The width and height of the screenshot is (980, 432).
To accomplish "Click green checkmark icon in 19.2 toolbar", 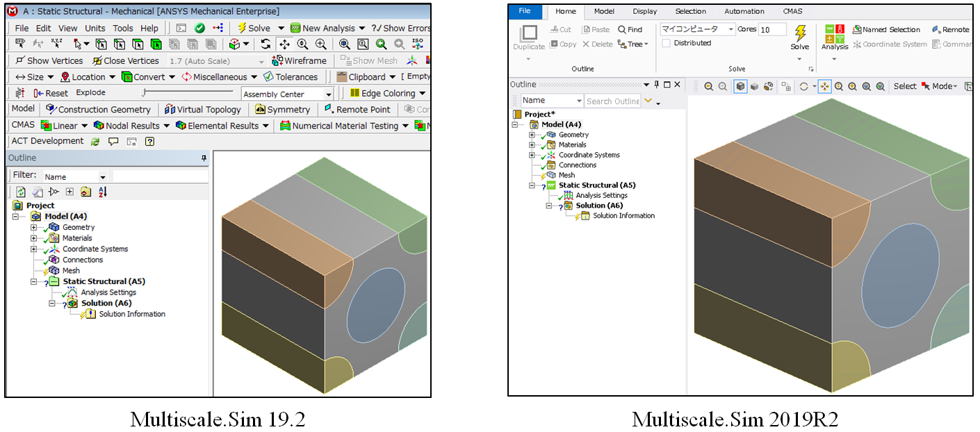I will pos(199,28).
